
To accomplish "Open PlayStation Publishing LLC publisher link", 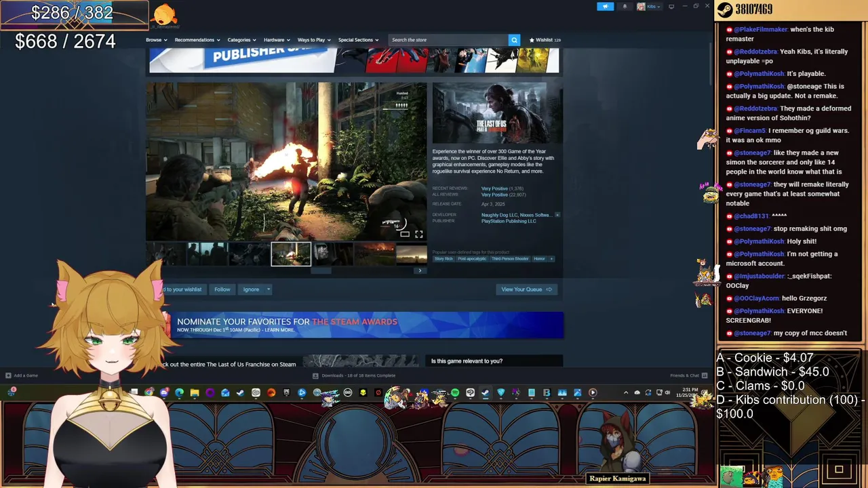I will tap(509, 221).
